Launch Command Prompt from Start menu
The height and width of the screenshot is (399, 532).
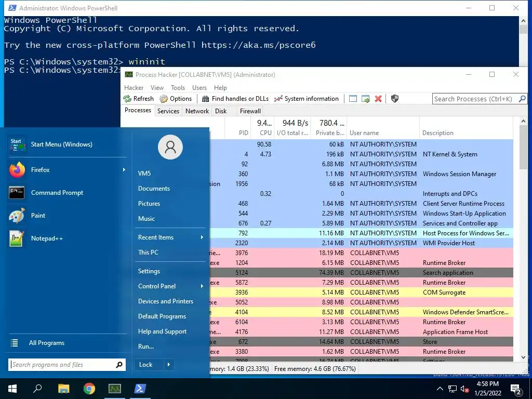(67, 193)
